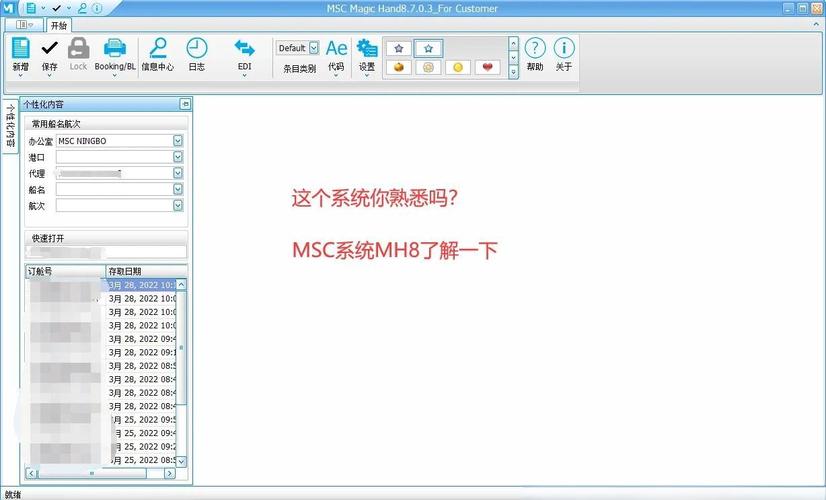826x500 pixels.
Task: Click quick access round info icon
Action: click(97, 8)
